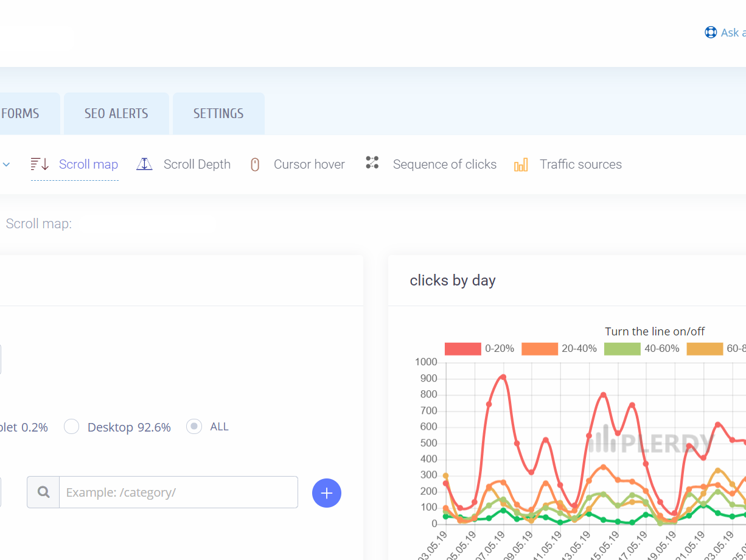Click the orange 20-40% color swatch
746x560 pixels.
tap(539, 348)
